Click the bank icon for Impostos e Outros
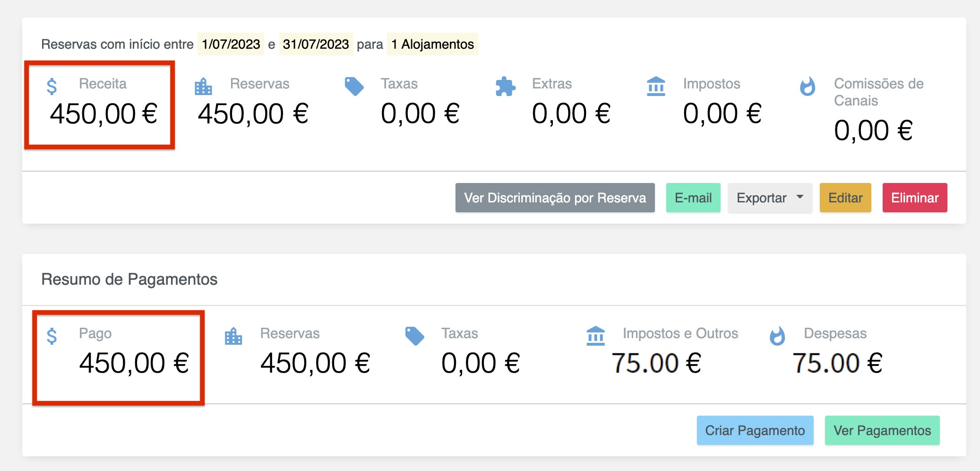This screenshot has height=471, width=980. point(595,336)
